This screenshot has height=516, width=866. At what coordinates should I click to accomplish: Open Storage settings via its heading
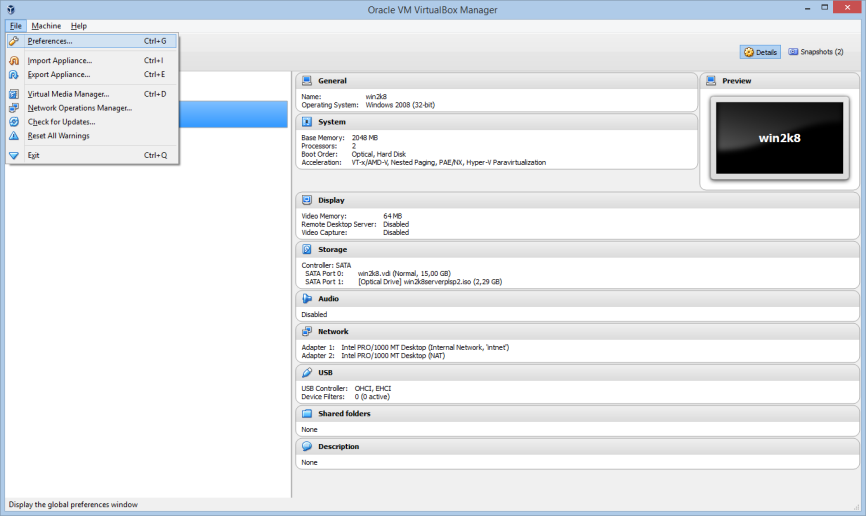tap(332, 249)
